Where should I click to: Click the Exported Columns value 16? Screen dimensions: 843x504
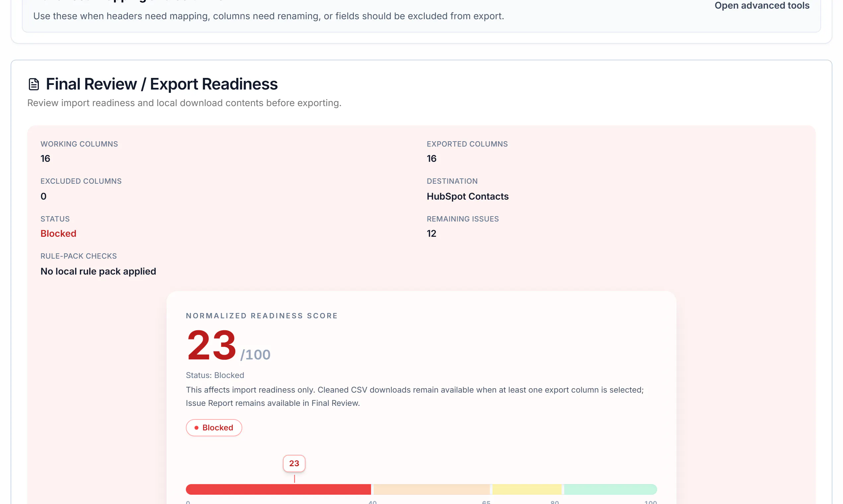tap(431, 158)
